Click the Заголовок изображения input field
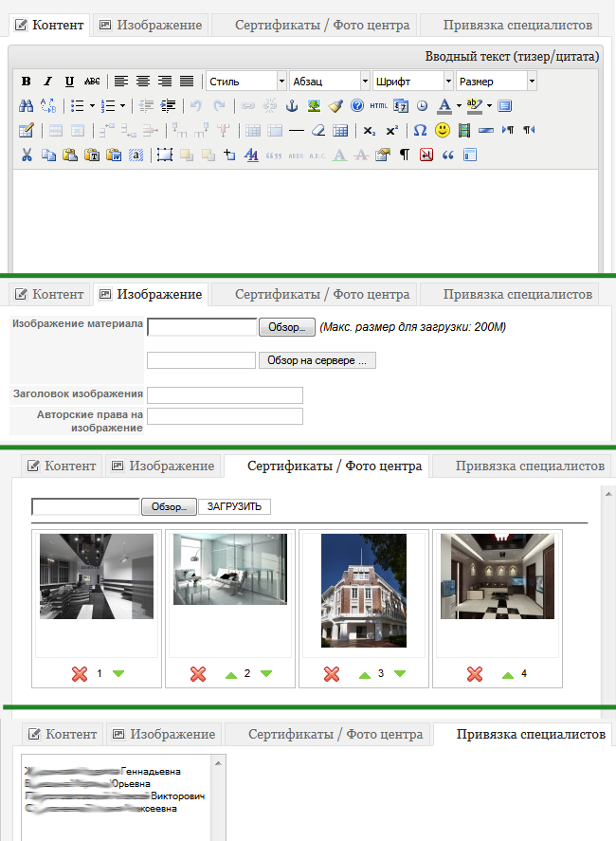 (x=226, y=395)
